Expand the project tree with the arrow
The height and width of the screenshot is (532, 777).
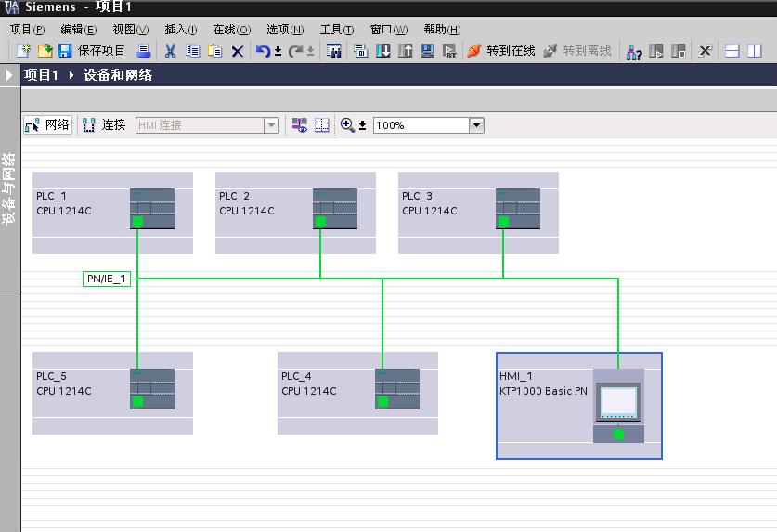click(9, 75)
